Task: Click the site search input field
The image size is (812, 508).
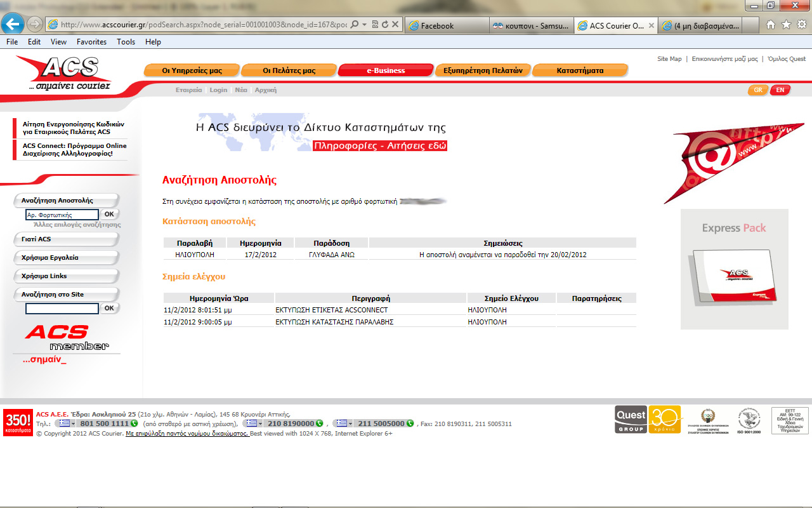Action: [62, 309]
